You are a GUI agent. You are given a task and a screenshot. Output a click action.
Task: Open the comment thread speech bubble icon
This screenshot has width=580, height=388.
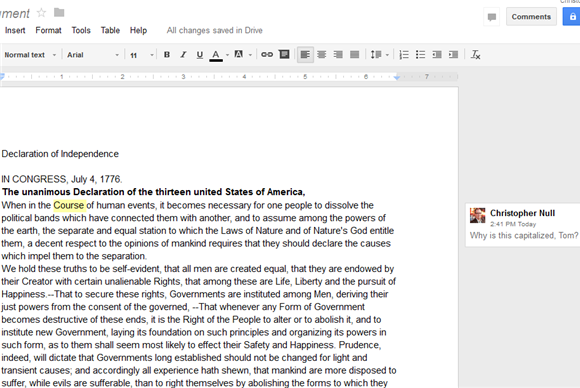[492, 17]
